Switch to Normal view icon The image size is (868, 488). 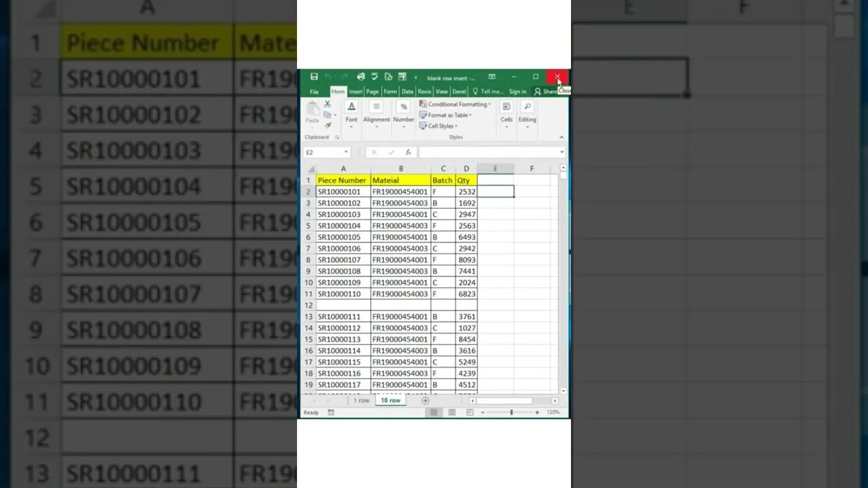click(x=433, y=412)
